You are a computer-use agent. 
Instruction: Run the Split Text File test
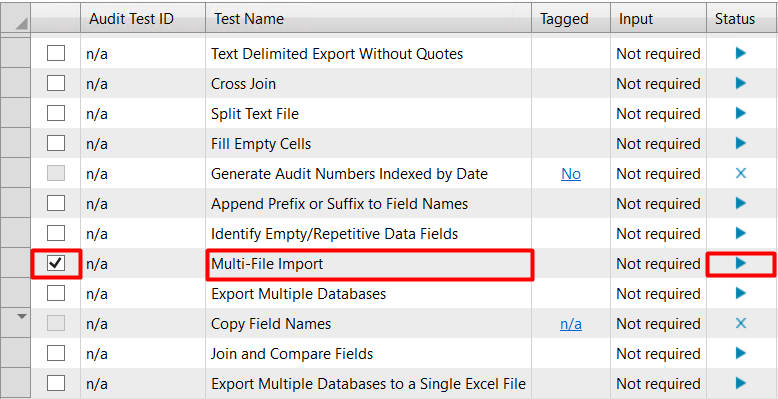tap(740, 113)
